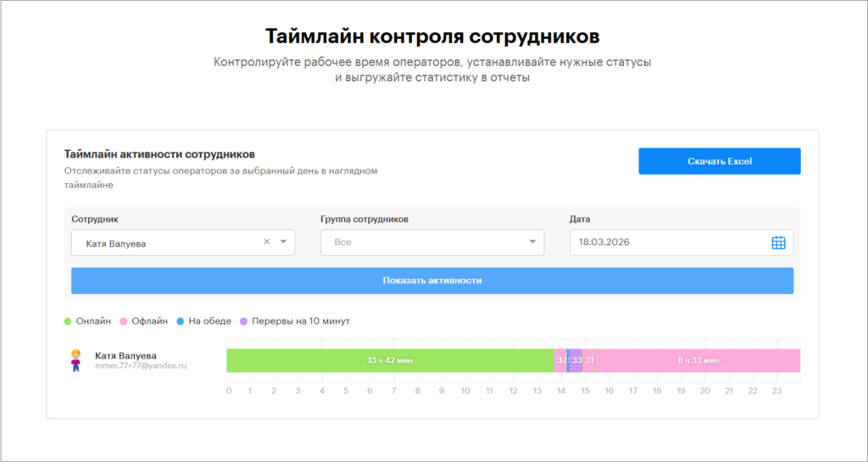Clear the selected employee with the X icon
Screen dimensions: 868x462
[267, 242]
